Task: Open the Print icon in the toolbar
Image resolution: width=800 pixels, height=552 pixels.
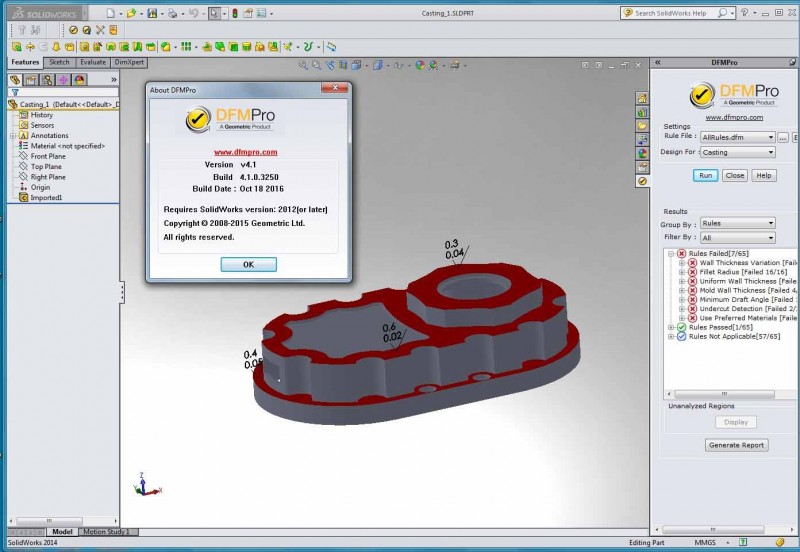Action: tap(174, 13)
